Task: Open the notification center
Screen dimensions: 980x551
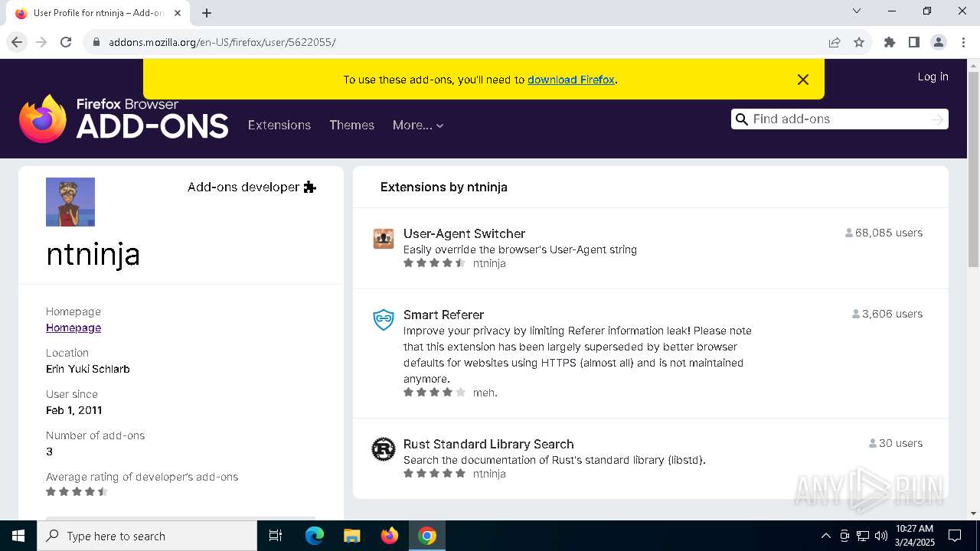Action: 955,536
